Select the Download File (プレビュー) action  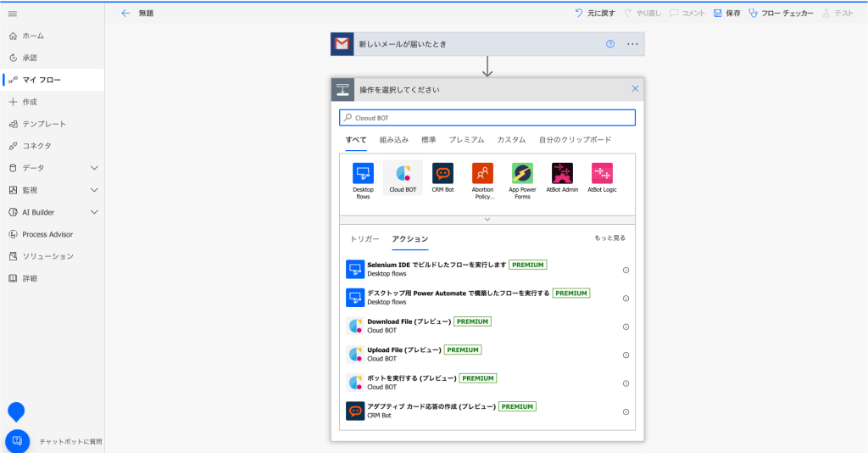[487, 327]
